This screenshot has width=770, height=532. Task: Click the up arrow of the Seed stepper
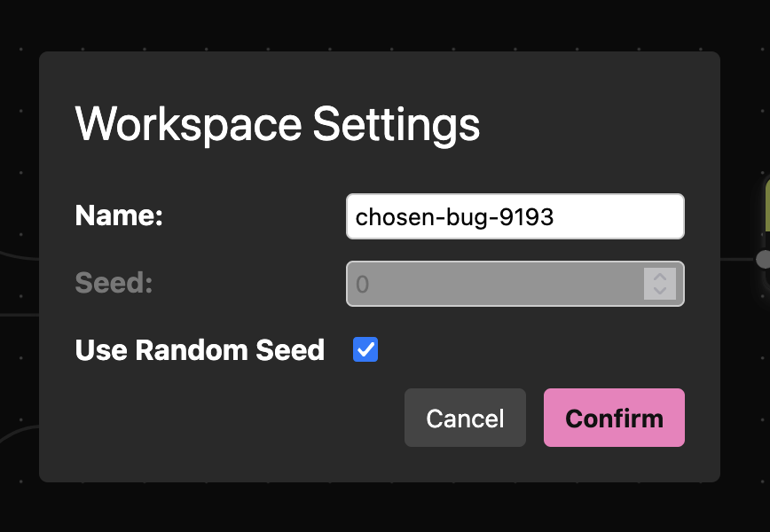(659, 278)
